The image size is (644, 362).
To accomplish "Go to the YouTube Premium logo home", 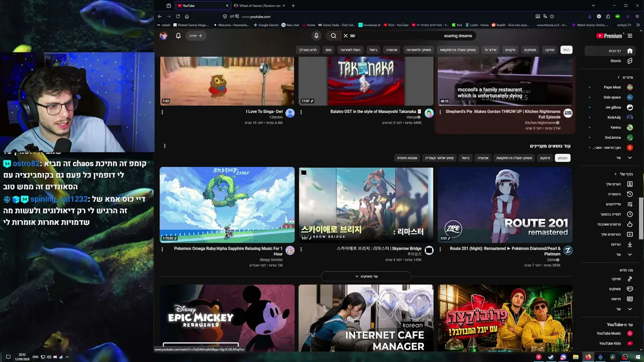I will pos(609,36).
